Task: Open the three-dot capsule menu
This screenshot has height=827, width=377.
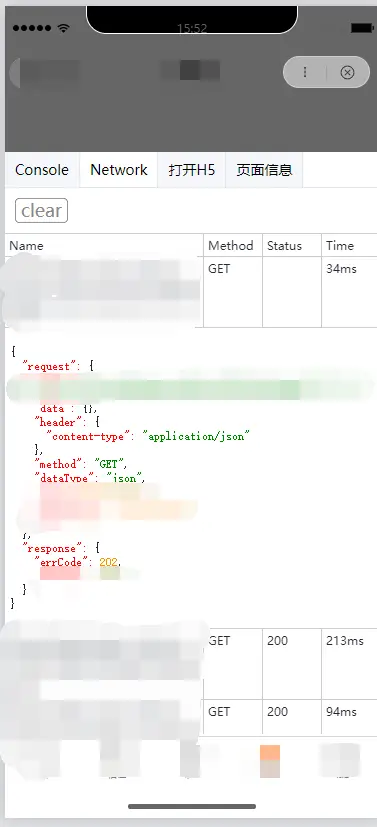Action: tap(305, 72)
